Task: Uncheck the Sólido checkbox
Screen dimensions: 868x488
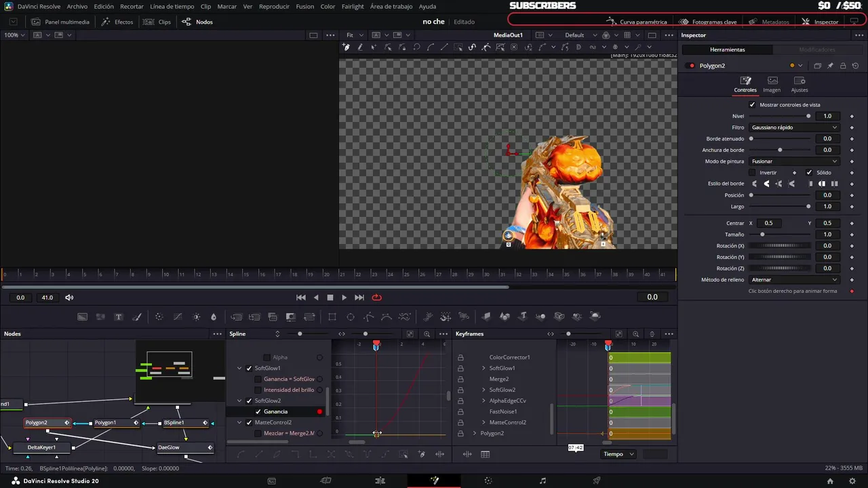Action: [x=809, y=173]
